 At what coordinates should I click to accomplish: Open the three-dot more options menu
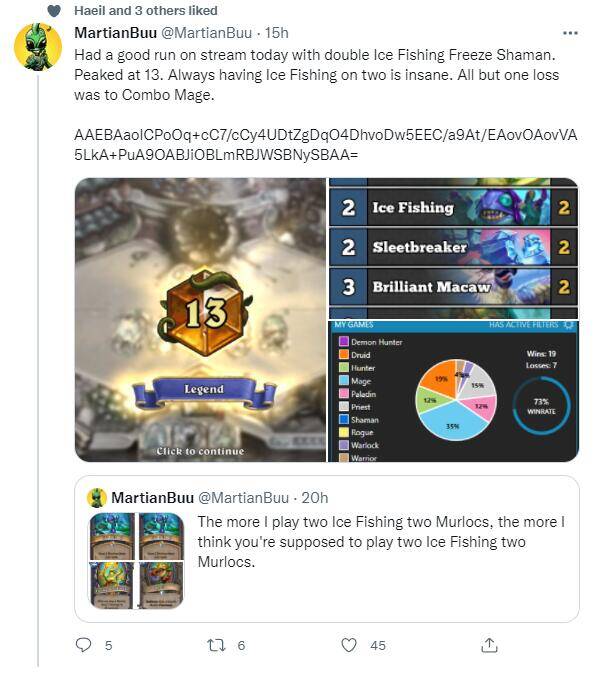(x=570, y=33)
